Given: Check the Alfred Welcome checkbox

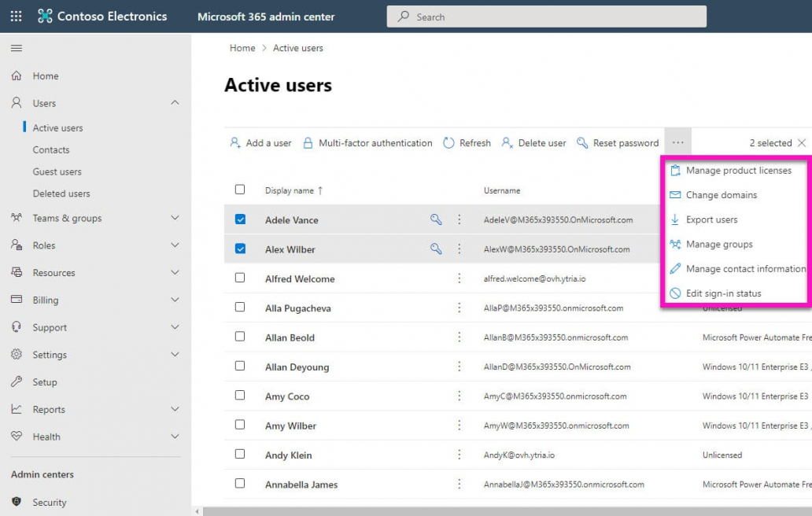Looking at the screenshot, I should tap(240, 278).
